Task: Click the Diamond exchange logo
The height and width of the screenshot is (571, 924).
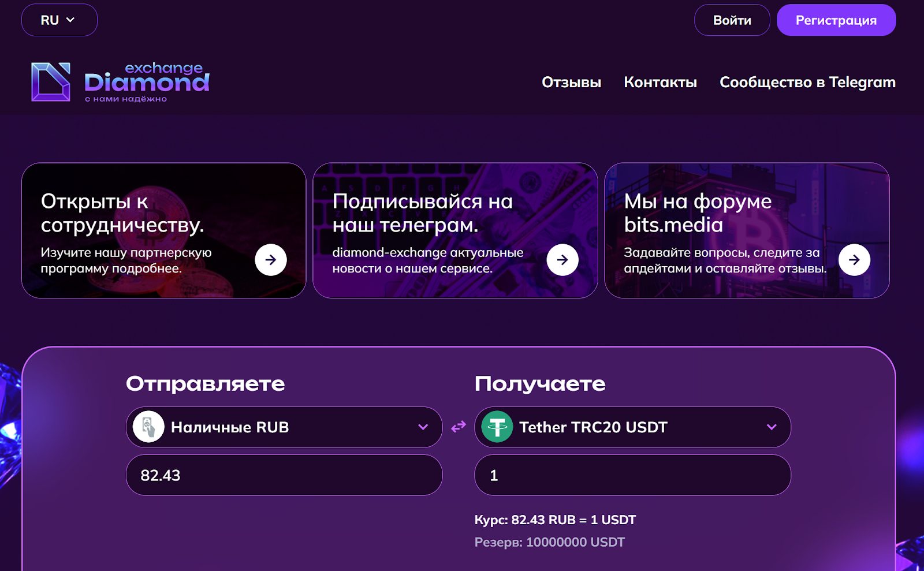Action: (x=120, y=82)
